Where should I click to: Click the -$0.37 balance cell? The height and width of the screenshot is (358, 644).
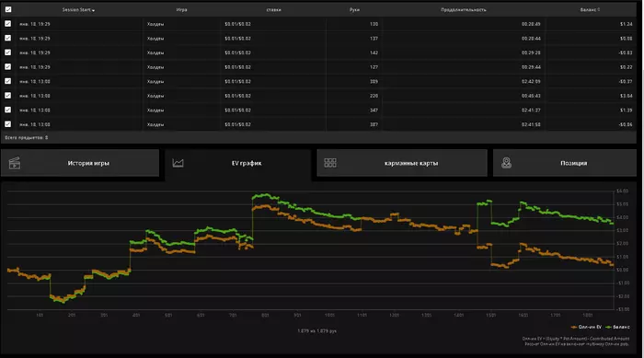coord(625,81)
